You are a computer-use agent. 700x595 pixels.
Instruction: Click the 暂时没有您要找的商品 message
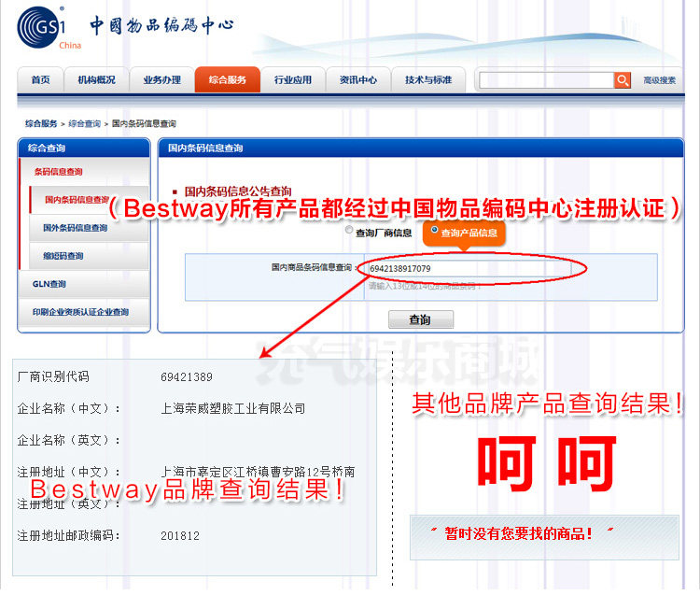[x=519, y=533]
